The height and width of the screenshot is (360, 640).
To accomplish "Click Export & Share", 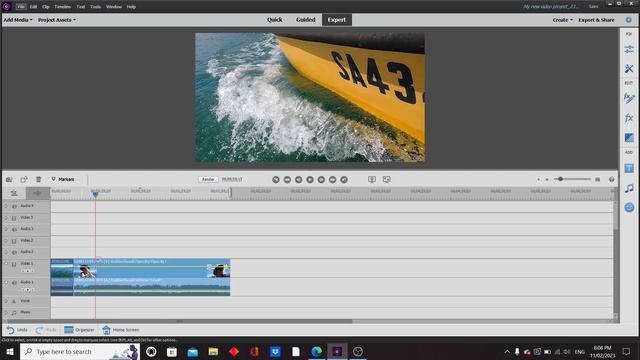I will point(596,20).
